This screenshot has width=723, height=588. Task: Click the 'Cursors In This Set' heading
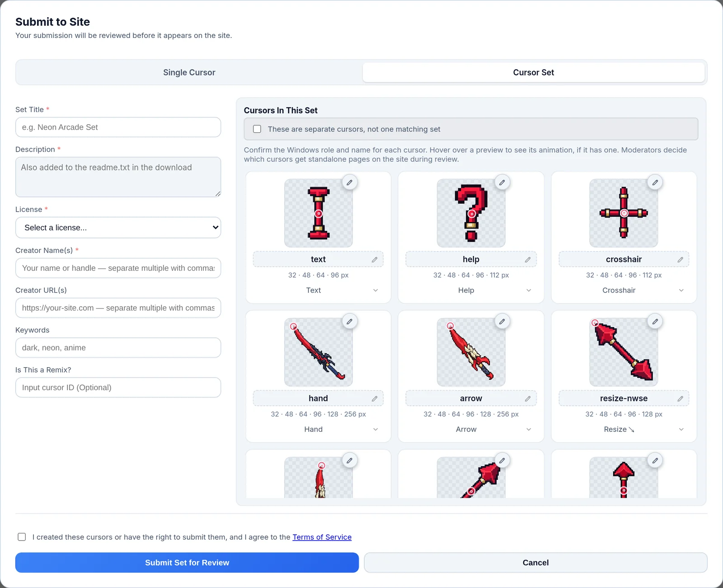pyautogui.click(x=281, y=111)
